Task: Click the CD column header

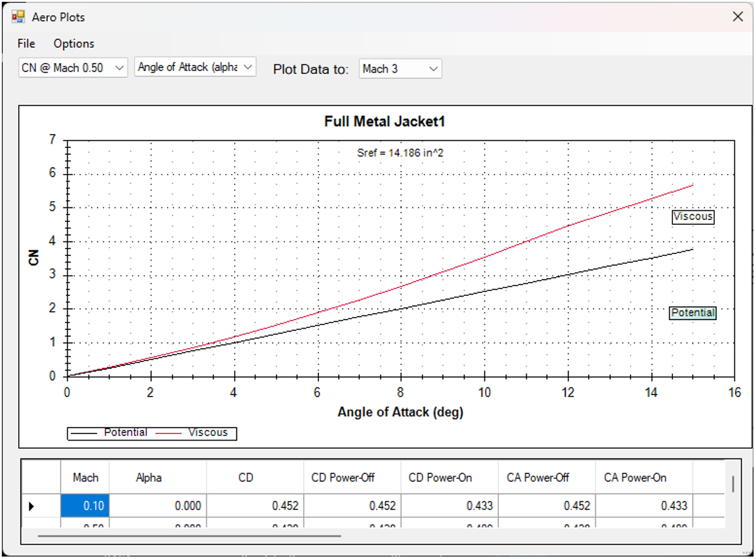Action: click(x=246, y=478)
